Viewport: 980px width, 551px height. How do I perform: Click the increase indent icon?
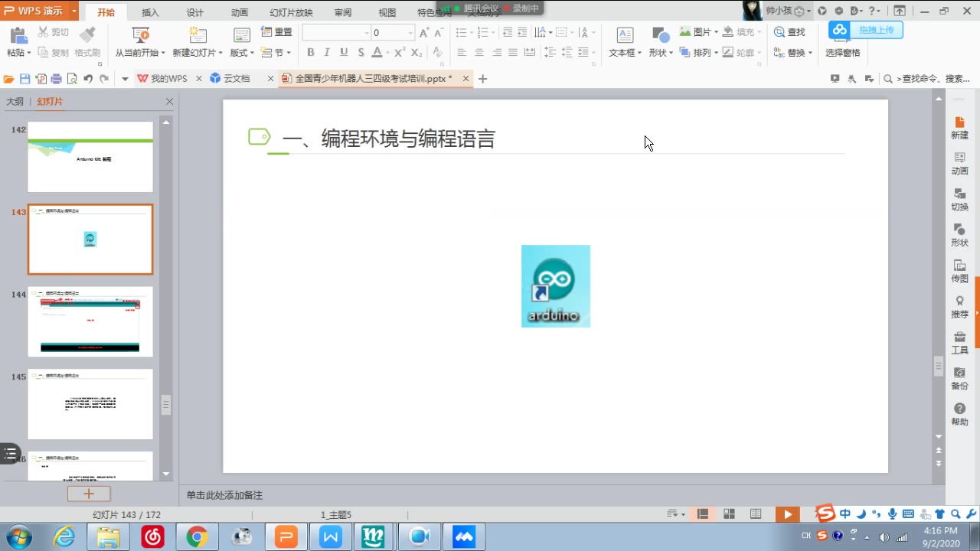tap(522, 32)
